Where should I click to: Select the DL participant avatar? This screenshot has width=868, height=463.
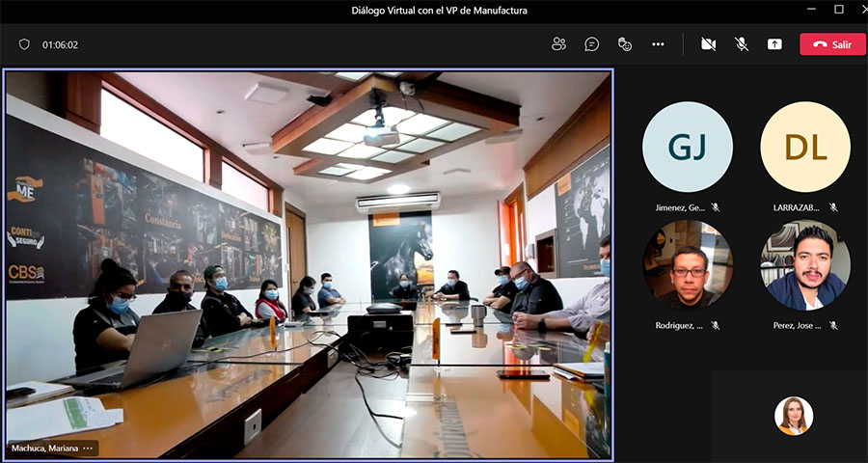[805, 148]
